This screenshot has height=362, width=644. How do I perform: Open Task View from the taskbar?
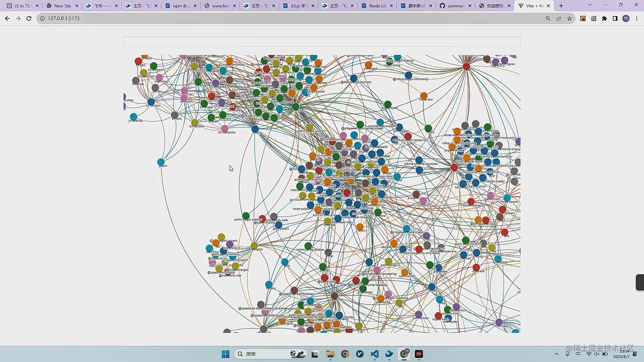[315, 354]
